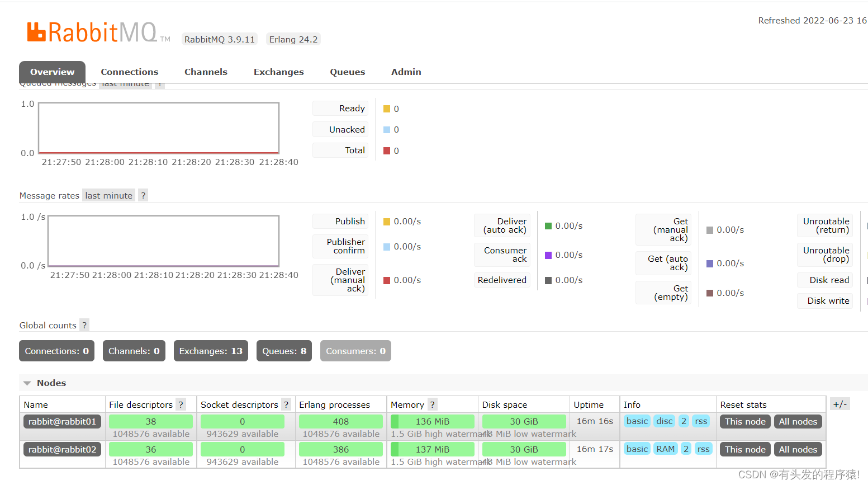868x485 pixels.
Task: Open the Connections tab
Action: 130,72
